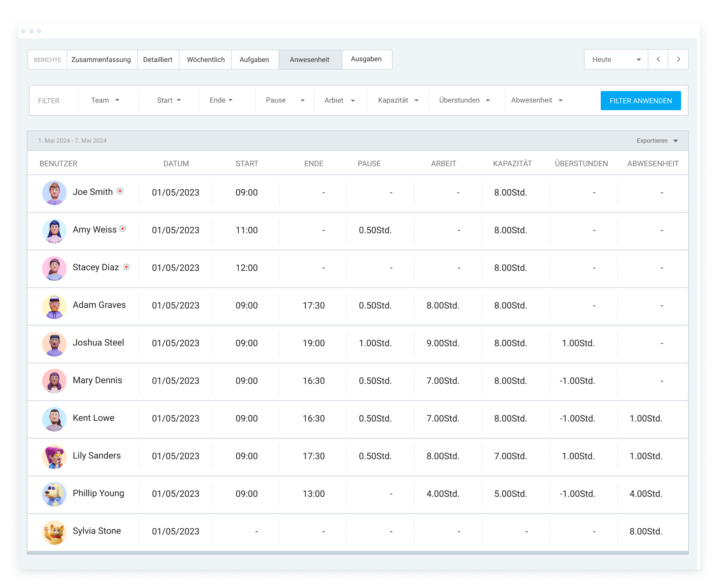Click Joe Smith's red recording indicator
Screen dimensions: 719x588
pyautogui.click(x=120, y=191)
